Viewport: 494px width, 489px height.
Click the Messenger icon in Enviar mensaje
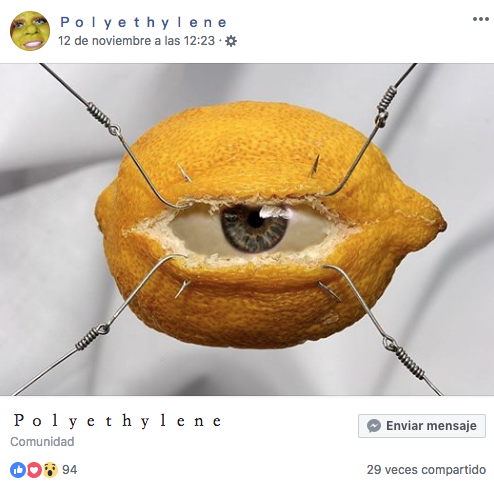pos(374,426)
